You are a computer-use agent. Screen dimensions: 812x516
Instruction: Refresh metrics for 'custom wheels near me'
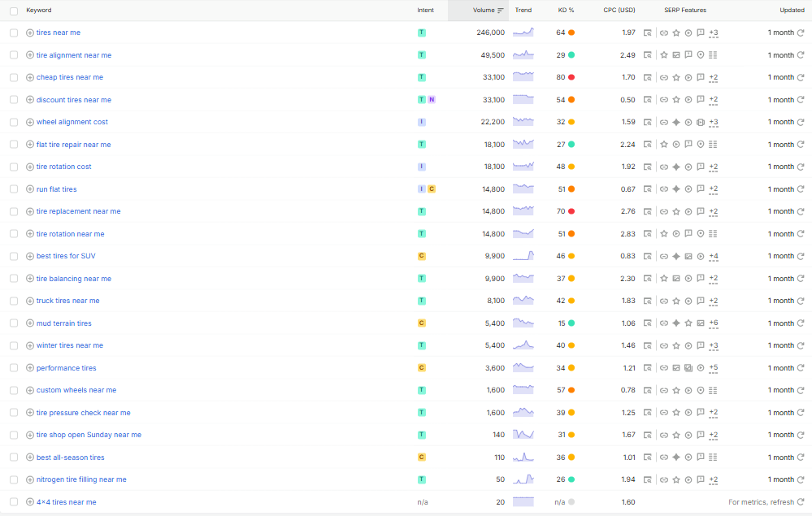tap(801, 390)
